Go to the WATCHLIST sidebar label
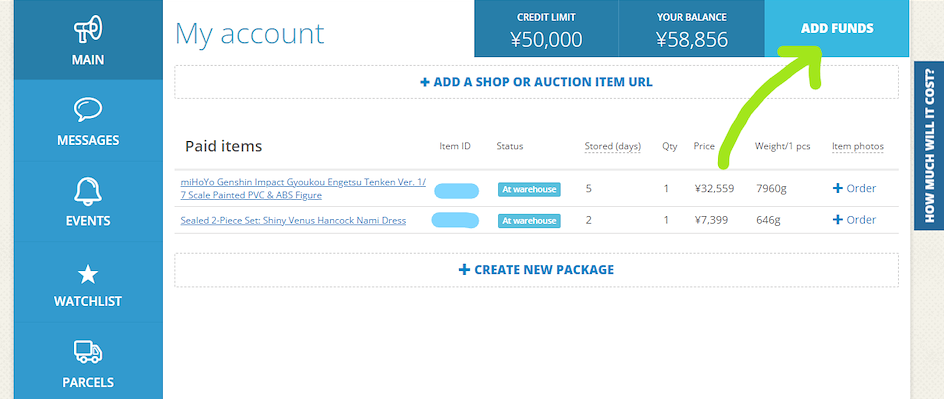 pos(88,301)
